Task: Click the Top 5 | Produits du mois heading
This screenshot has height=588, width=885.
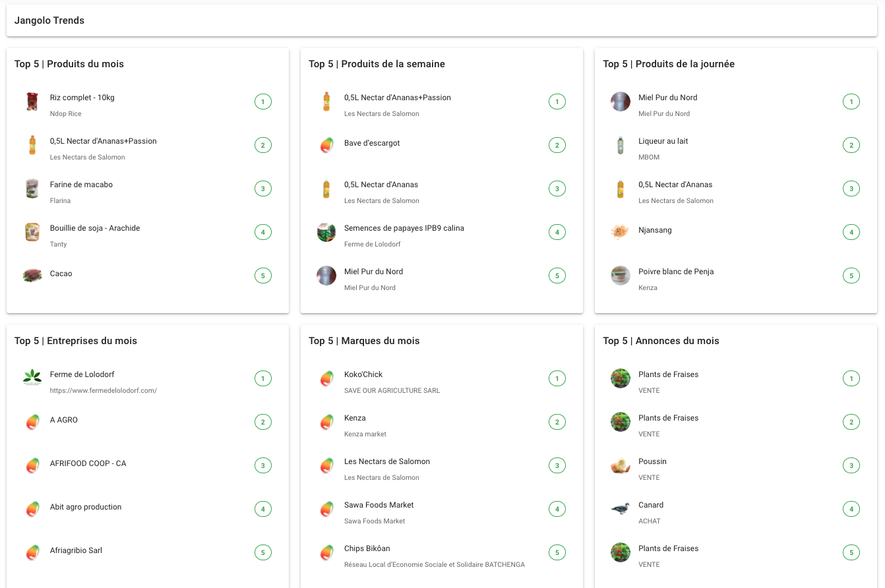Action: coord(69,64)
